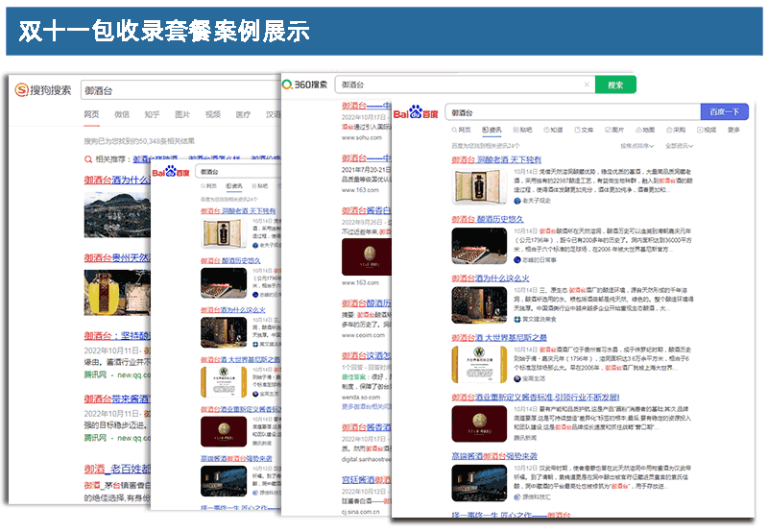
Task: Select 微信 tab in Sogou window
Action: pos(122,114)
